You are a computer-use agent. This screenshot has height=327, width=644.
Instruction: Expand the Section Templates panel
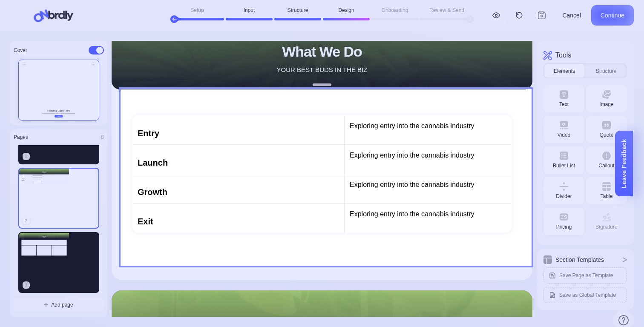(624, 260)
